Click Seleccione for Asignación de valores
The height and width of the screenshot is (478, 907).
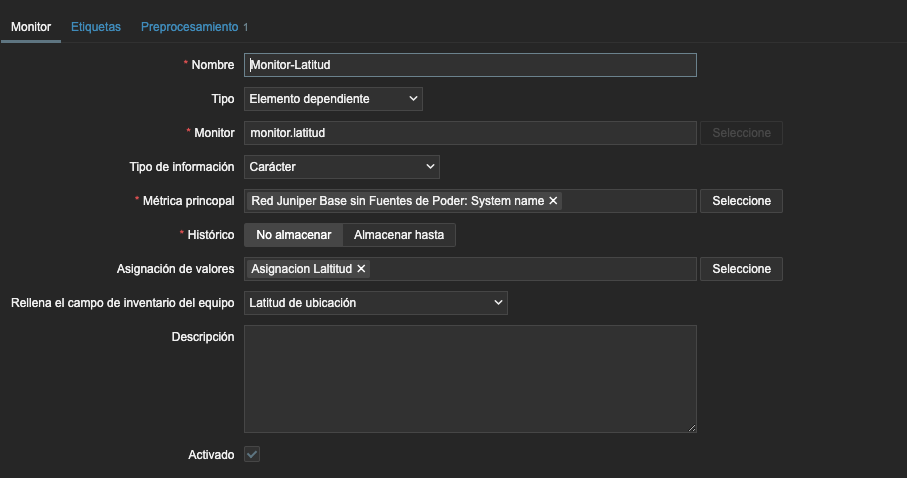741,269
